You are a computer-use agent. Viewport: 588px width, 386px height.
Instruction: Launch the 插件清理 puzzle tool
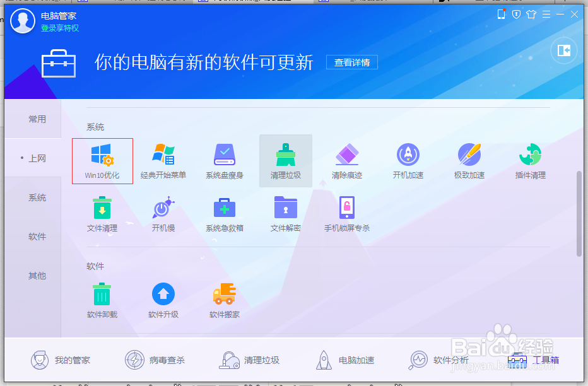530,161
